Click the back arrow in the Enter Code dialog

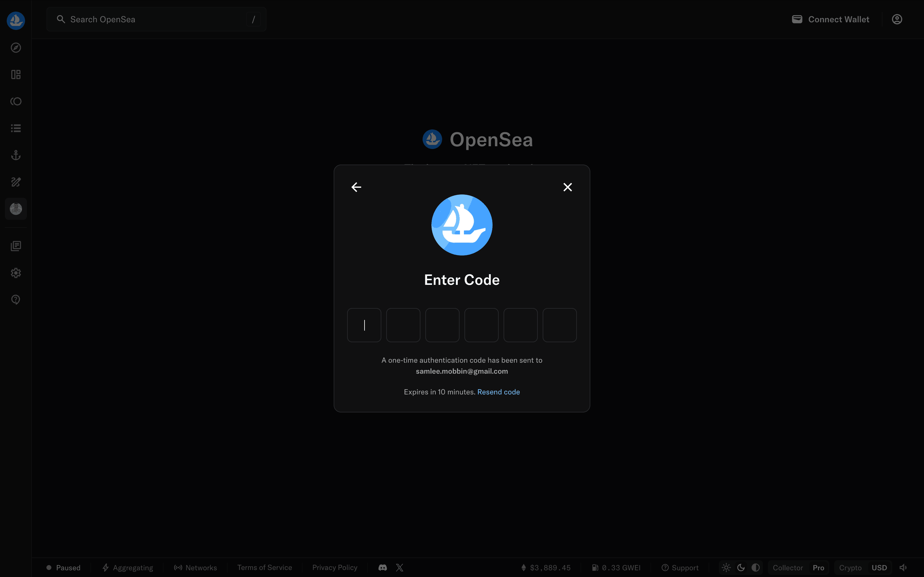coord(356,187)
